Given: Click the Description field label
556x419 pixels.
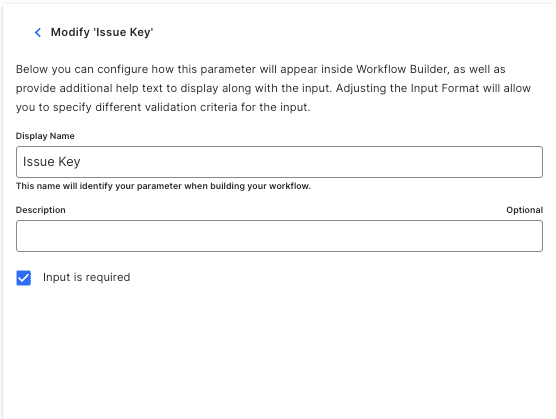Looking at the screenshot, I should [40, 210].
